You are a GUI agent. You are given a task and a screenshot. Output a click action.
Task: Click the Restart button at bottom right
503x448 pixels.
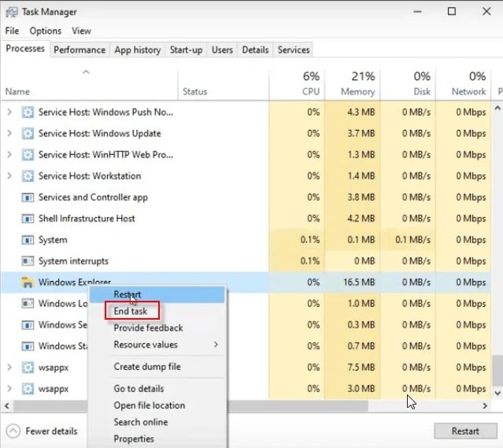tap(465, 431)
